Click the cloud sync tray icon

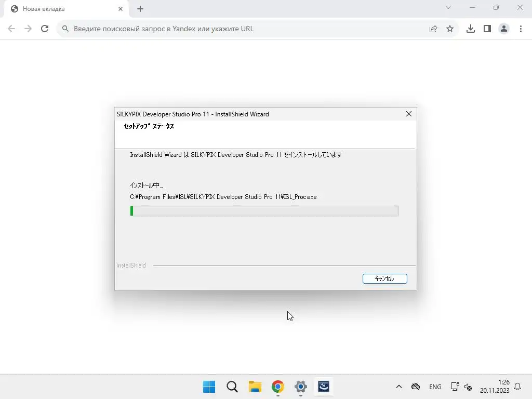[x=416, y=387]
